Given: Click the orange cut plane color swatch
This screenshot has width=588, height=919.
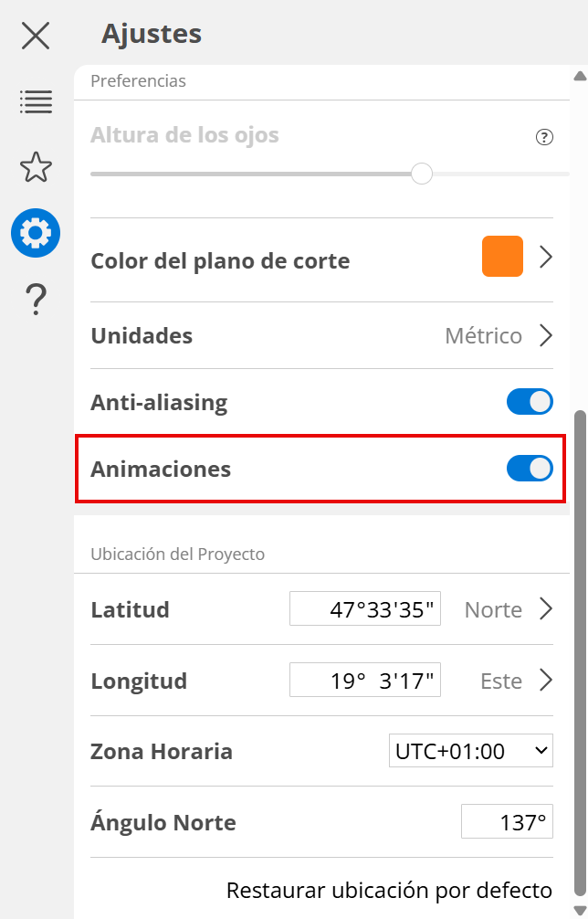Looking at the screenshot, I should (x=502, y=257).
